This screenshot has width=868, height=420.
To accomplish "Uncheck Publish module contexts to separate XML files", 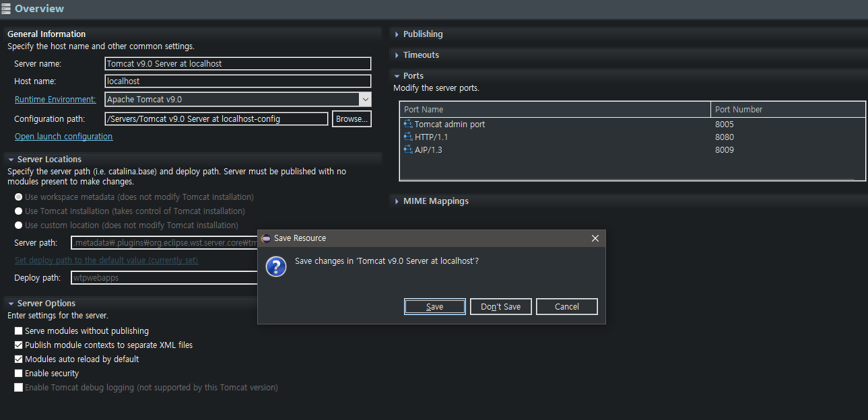I will tap(19, 345).
